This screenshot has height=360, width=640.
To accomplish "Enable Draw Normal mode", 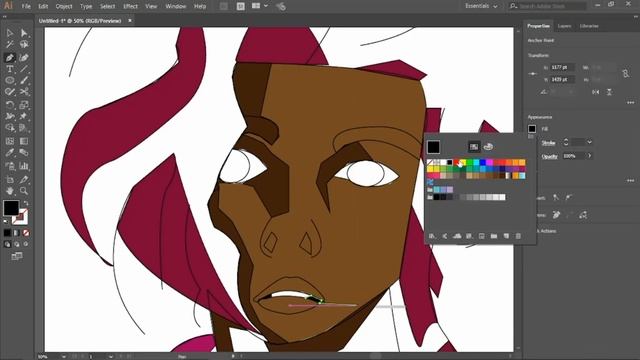I will point(7,244).
